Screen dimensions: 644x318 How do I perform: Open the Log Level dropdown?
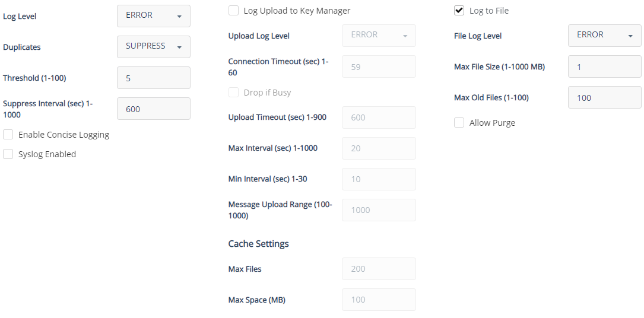(153, 16)
